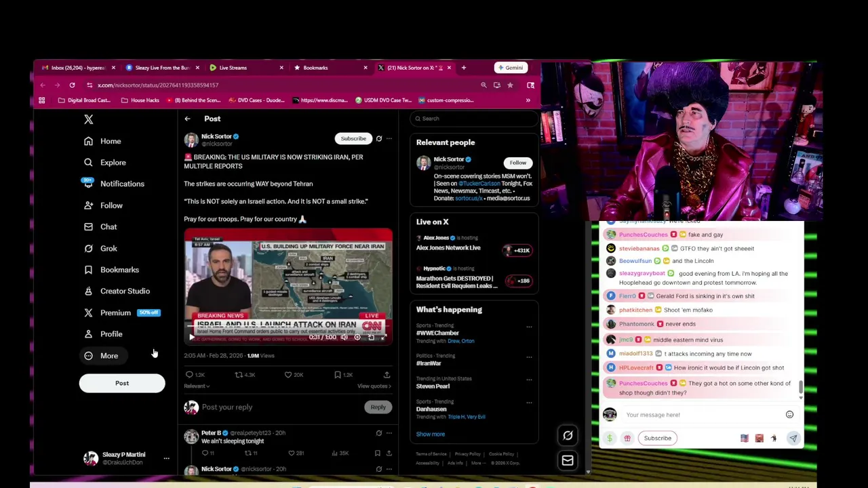Go to Home in X sidebar
The width and height of the screenshot is (868, 488).
(102, 141)
